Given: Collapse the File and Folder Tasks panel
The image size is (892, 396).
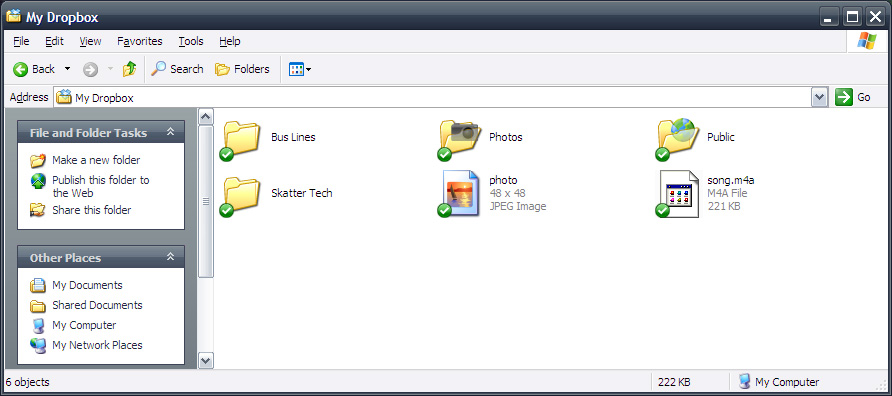Looking at the screenshot, I should pos(170,132).
